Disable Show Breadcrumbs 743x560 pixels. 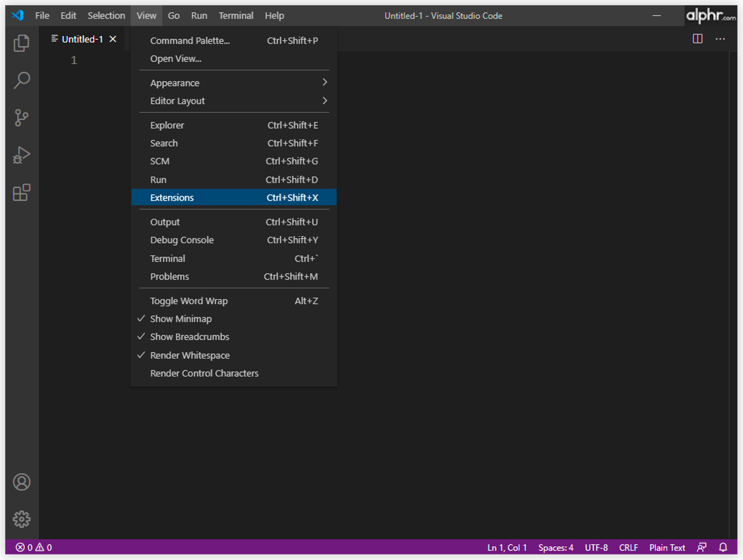coord(189,336)
